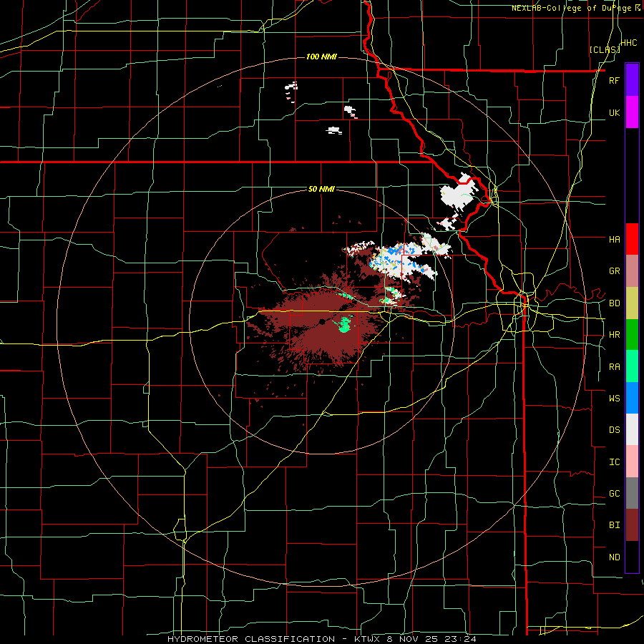Select the IC pink legend swatch
Viewport: 644px width, 644px height.
[632, 462]
